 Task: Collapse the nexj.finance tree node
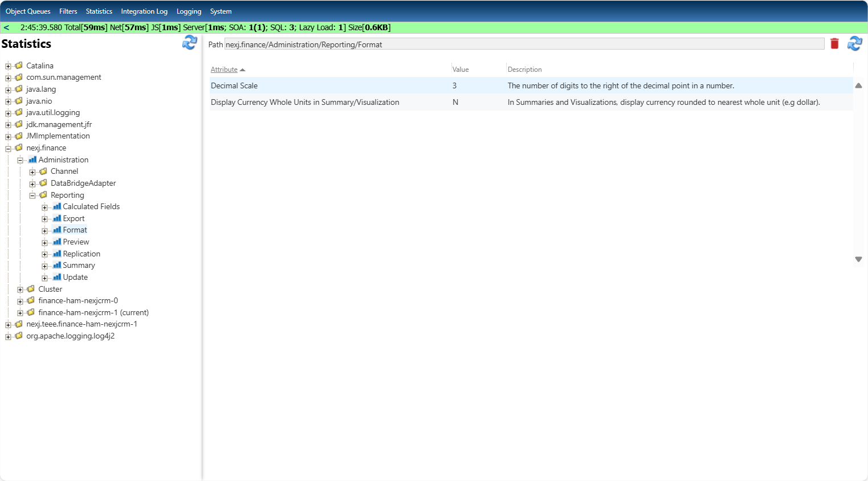pos(8,148)
